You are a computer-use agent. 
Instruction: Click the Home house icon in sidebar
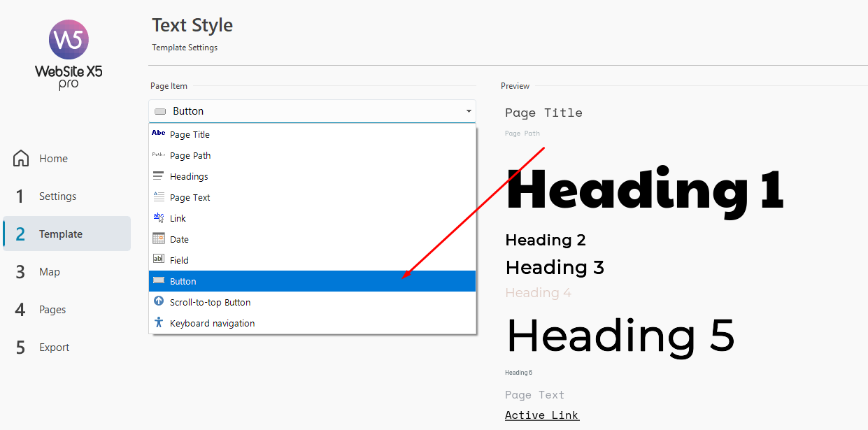coord(21,159)
